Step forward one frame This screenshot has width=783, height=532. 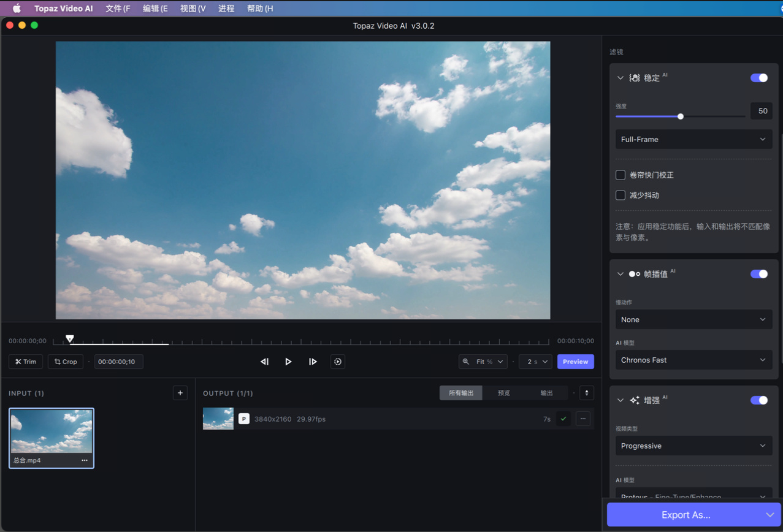tap(313, 362)
